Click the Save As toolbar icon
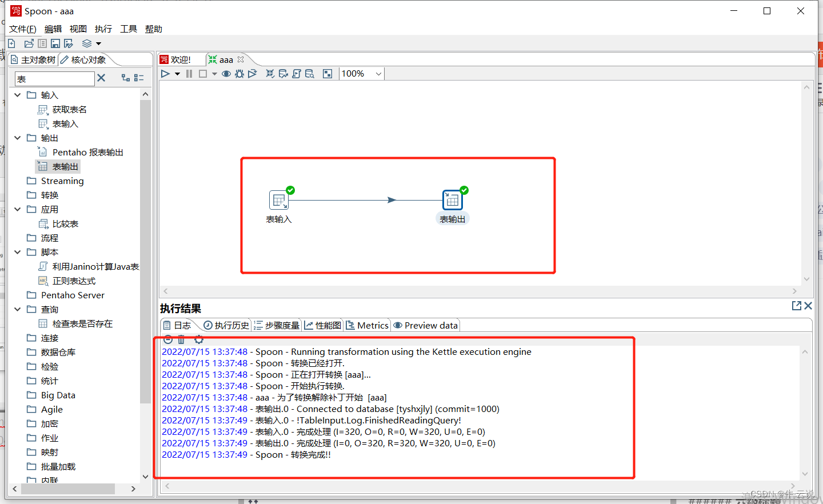Viewport: 823px width, 504px height. [x=69, y=43]
